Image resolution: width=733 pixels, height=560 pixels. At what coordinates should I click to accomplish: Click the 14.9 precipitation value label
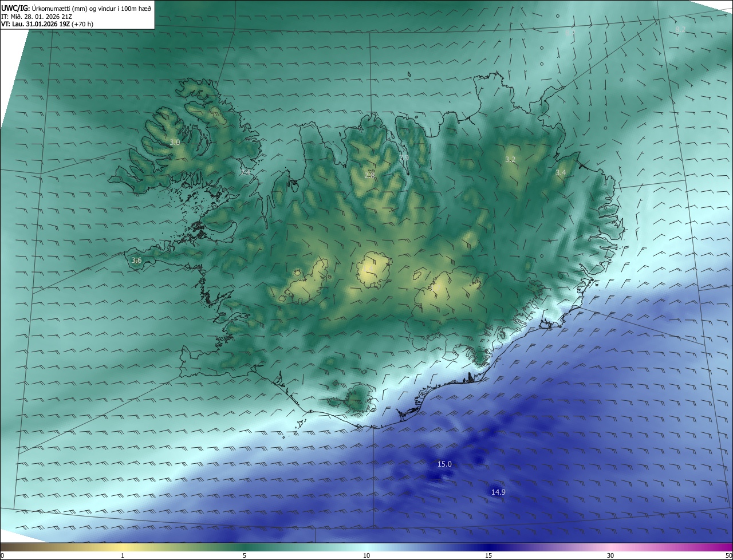click(x=498, y=492)
